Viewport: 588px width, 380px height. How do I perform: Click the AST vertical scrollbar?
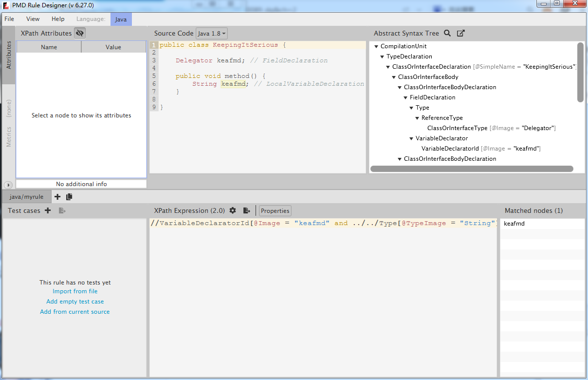point(580,72)
